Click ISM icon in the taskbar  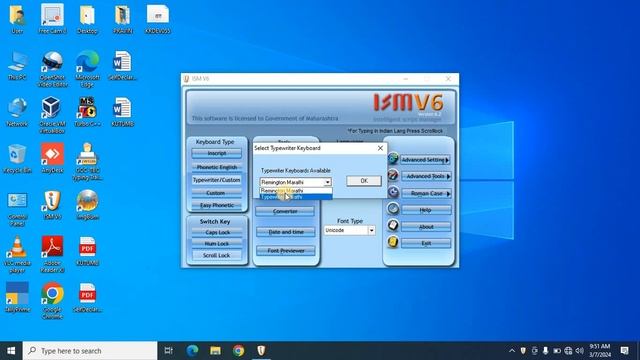261,351
